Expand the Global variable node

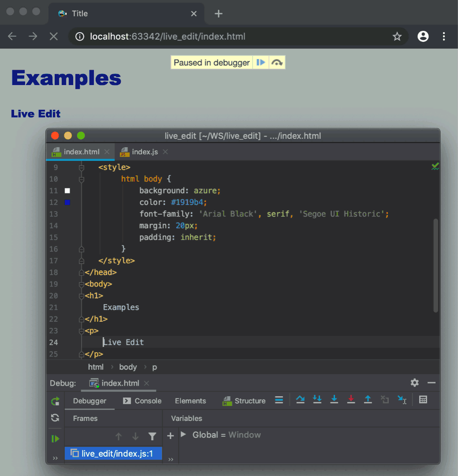point(184,435)
